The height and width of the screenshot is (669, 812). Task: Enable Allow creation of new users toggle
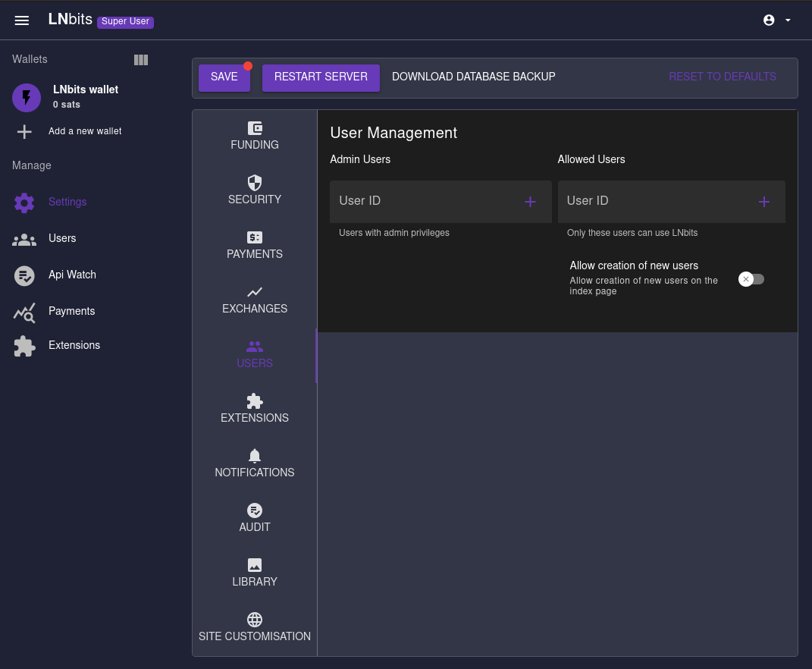[x=751, y=279]
